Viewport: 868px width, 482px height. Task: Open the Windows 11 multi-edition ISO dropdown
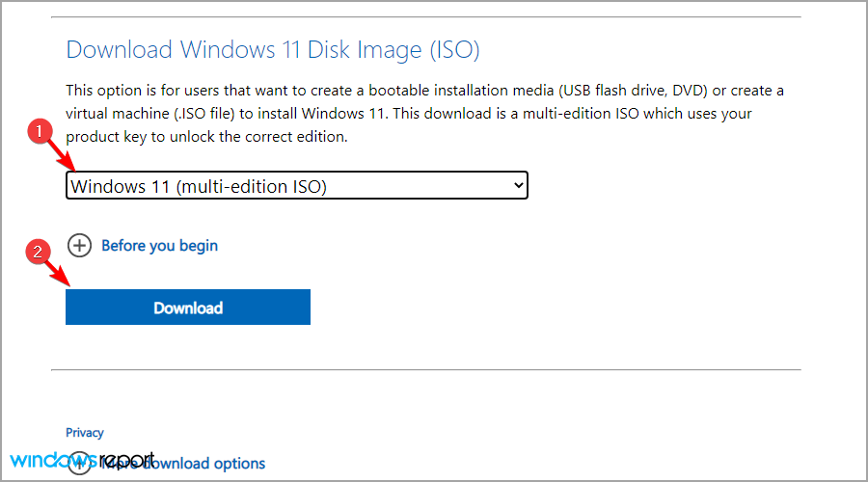click(289, 186)
